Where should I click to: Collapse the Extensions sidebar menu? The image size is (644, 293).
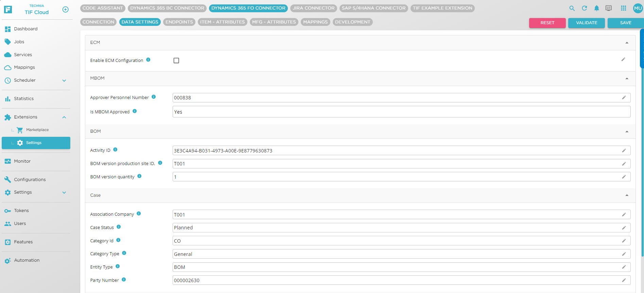point(64,117)
